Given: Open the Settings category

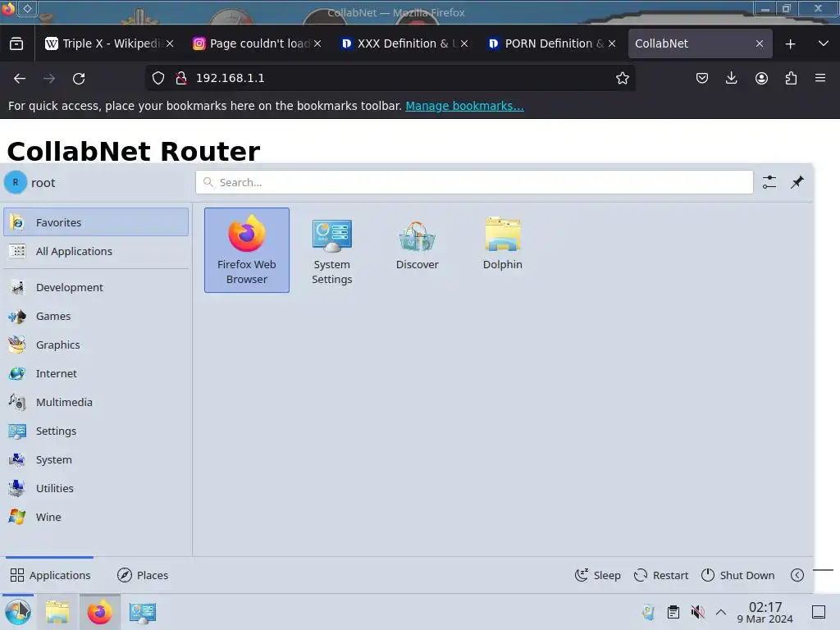Looking at the screenshot, I should pos(96,431).
